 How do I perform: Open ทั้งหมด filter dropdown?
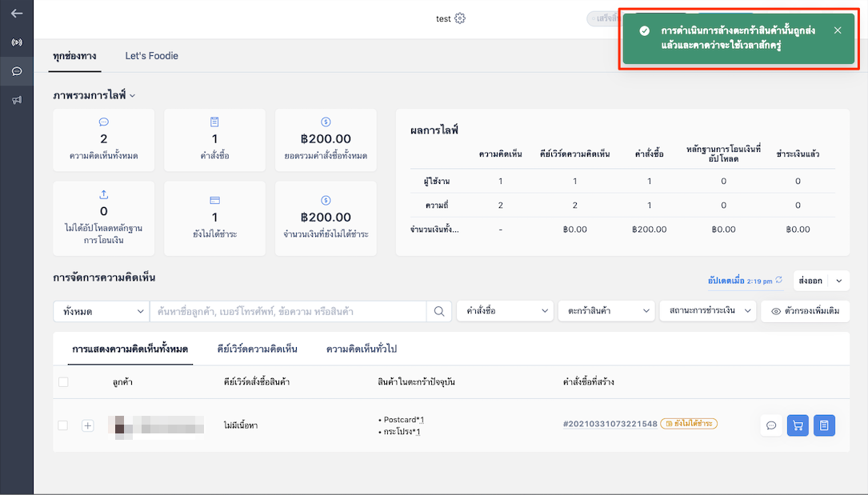[102, 311]
